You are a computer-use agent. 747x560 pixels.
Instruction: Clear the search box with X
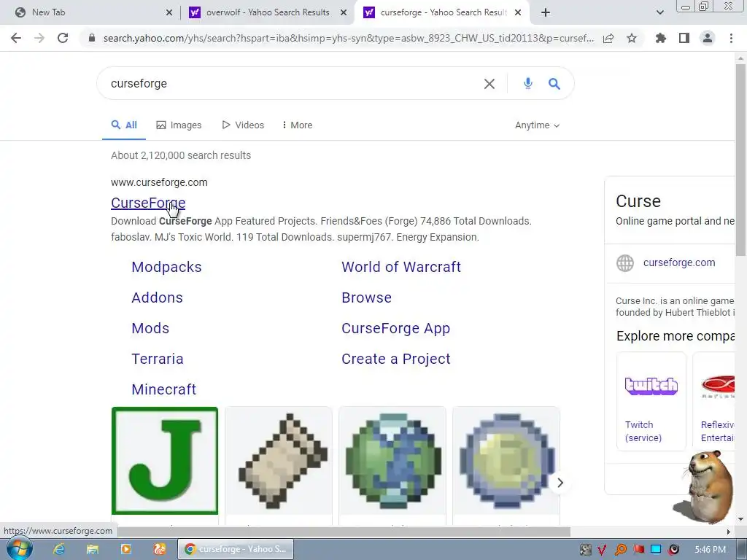(x=489, y=84)
